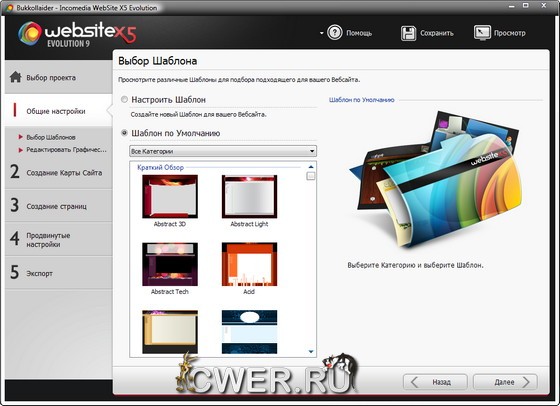
Task: Click the template list scrollbar thumb
Action: [311, 176]
